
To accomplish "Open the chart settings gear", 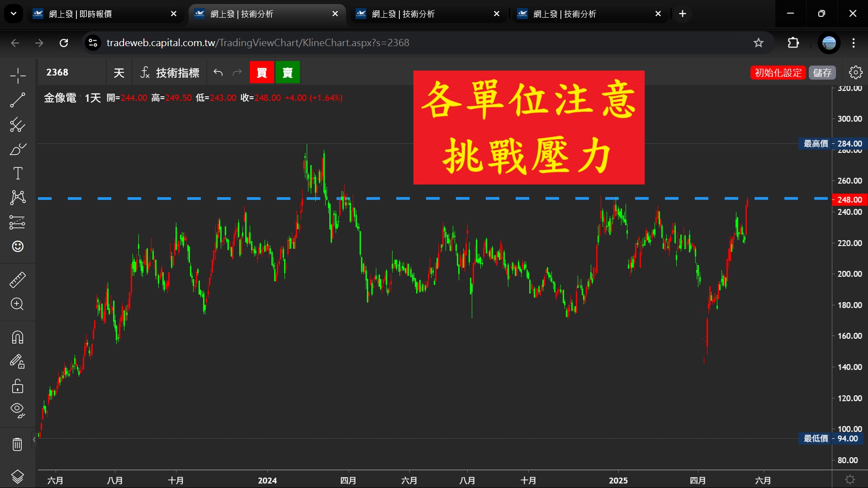I will tap(855, 72).
